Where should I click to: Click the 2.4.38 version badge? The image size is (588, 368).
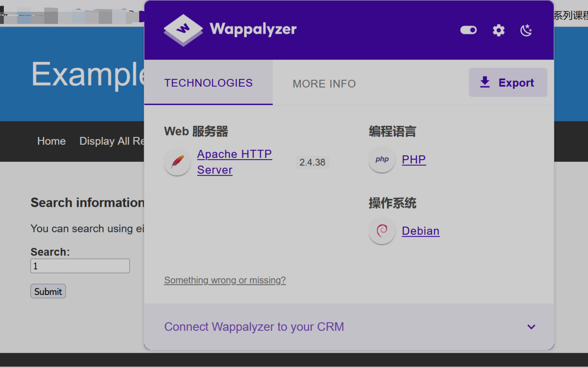pyautogui.click(x=312, y=162)
